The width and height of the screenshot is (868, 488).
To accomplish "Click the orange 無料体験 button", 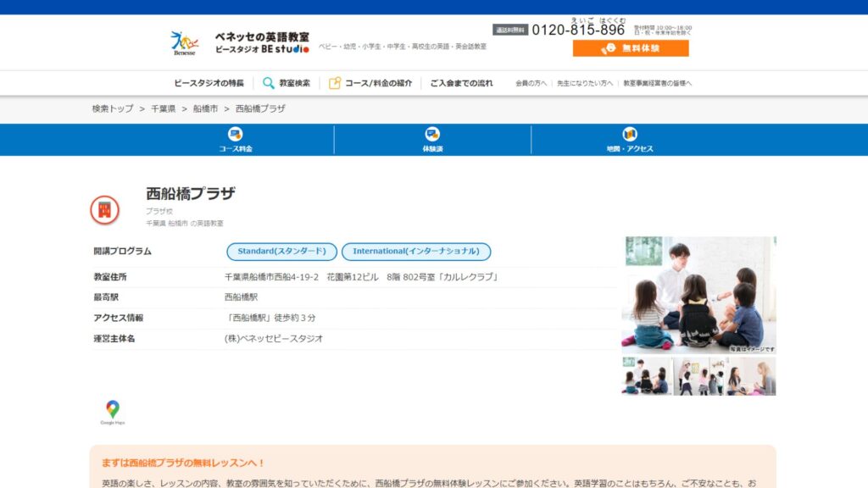I will (631, 48).
